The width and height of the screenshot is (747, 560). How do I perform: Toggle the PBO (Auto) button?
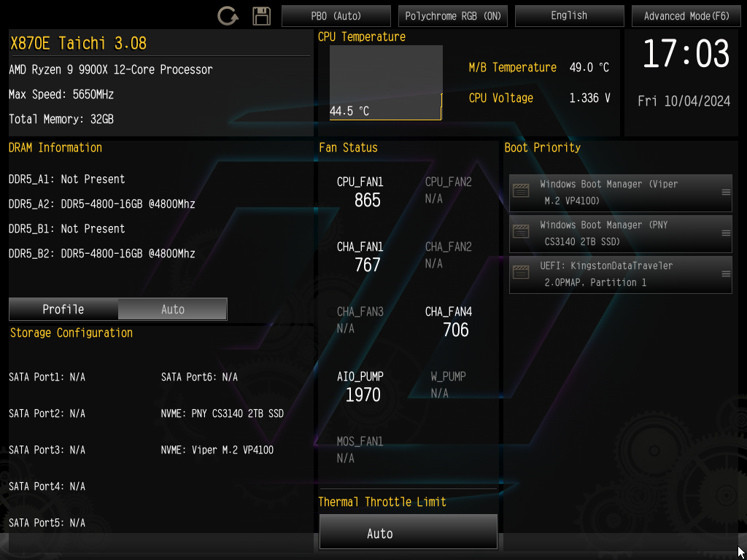336,16
